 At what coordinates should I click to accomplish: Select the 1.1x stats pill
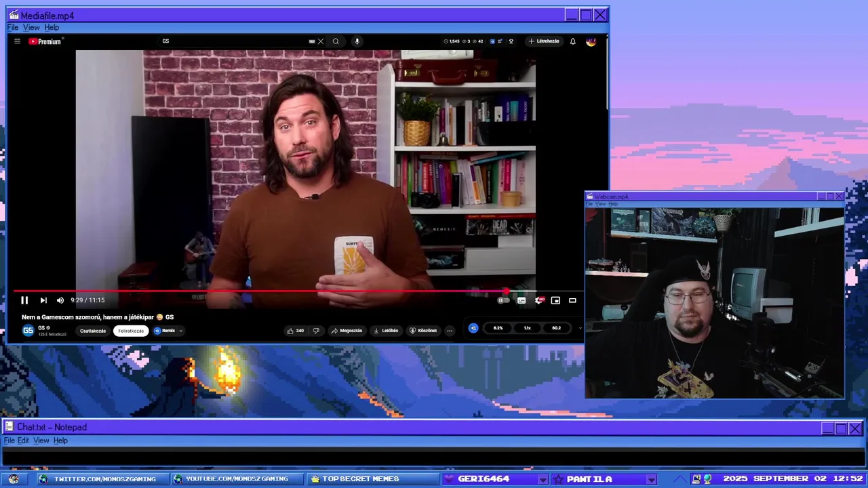[x=528, y=328]
